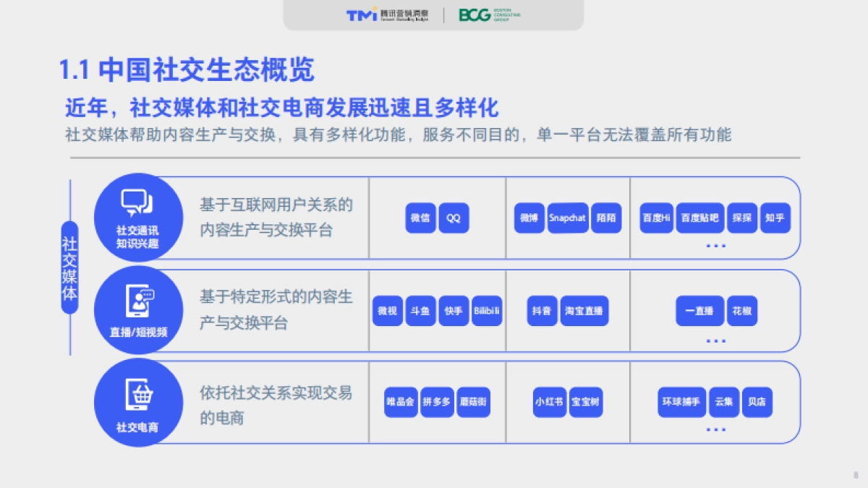
Task: Enable the 抖音 platform entry
Action: [541, 312]
